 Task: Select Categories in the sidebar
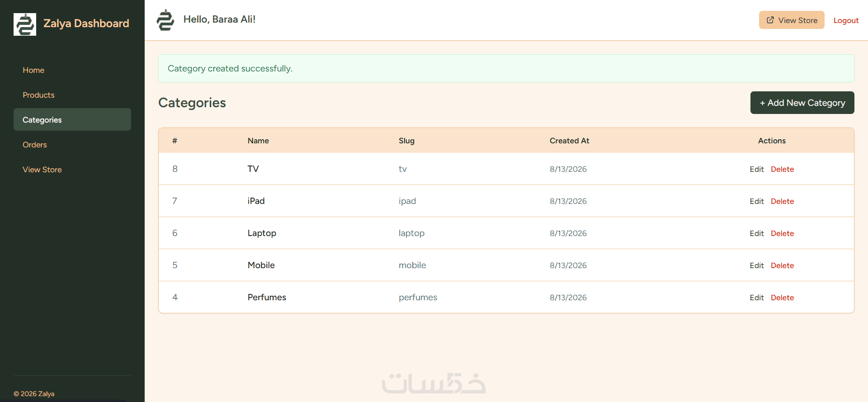point(72,119)
